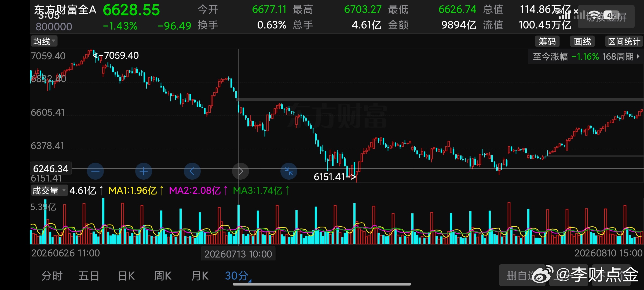644x290 pixels.
Task: Click the end date 20260810 15:00
Action: coord(608,253)
